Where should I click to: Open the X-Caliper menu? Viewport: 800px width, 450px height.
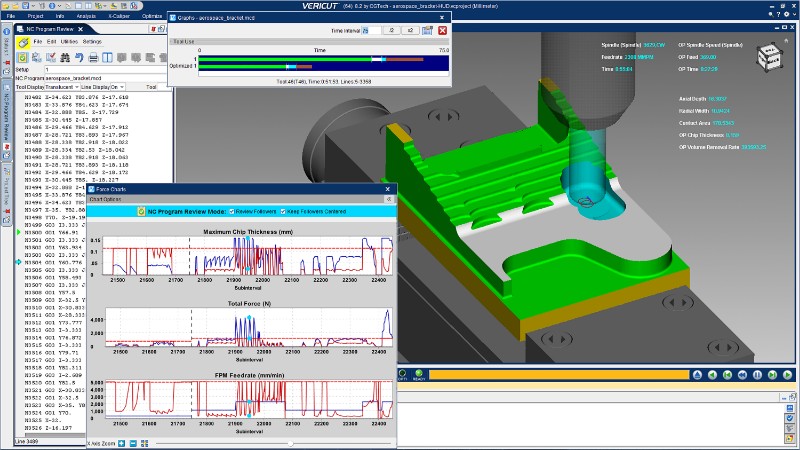click(x=119, y=16)
